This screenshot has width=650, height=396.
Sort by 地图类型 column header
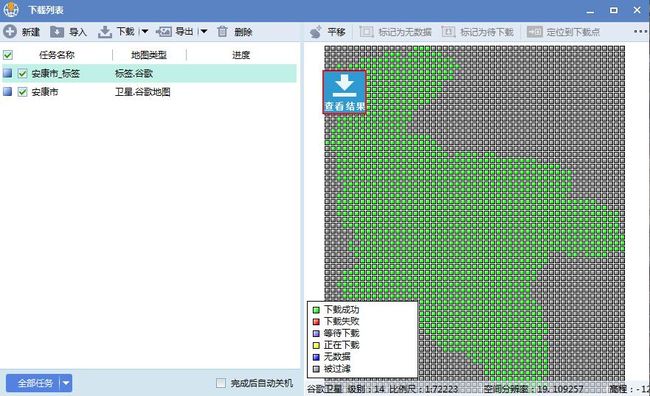pyautogui.click(x=149, y=55)
